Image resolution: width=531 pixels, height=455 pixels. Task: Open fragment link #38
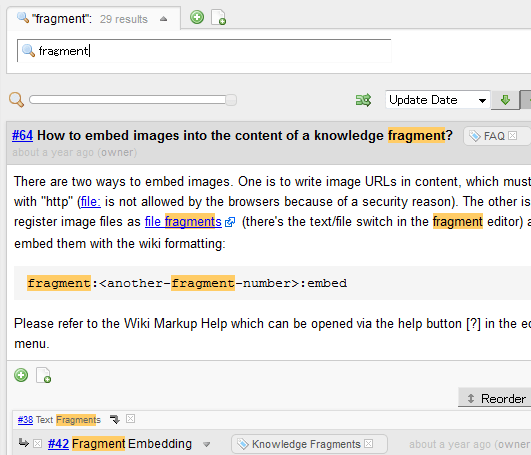25,420
